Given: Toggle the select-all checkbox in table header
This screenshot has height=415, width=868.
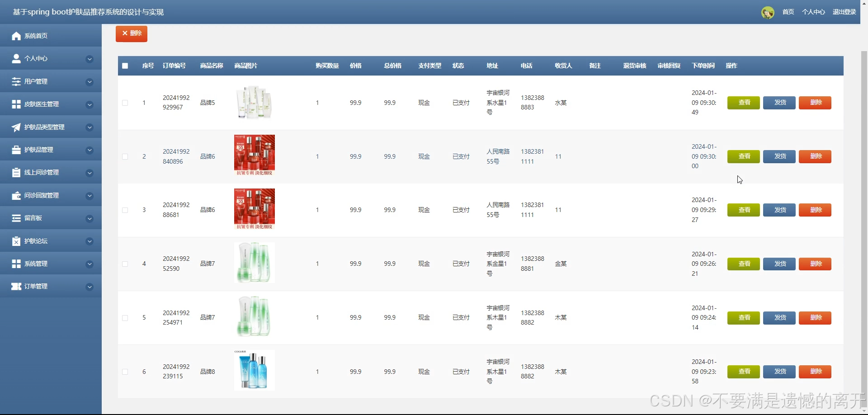Looking at the screenshot, I should point(125,66).
